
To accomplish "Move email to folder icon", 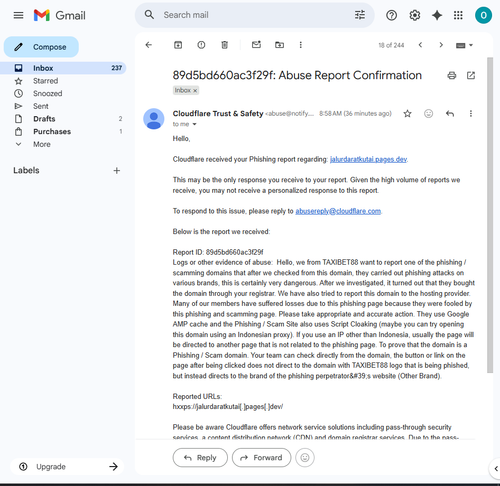I will tap(279, 45).
